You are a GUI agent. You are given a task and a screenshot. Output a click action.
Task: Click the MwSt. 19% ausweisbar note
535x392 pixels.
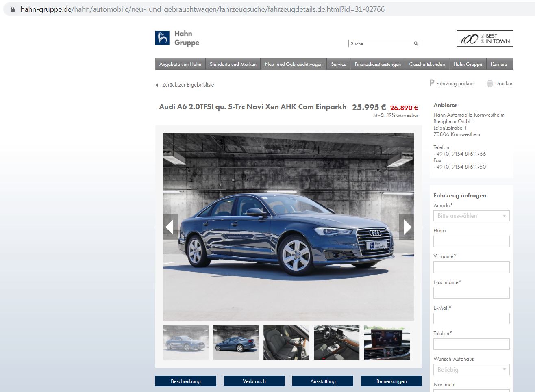[x=396, y=115]
